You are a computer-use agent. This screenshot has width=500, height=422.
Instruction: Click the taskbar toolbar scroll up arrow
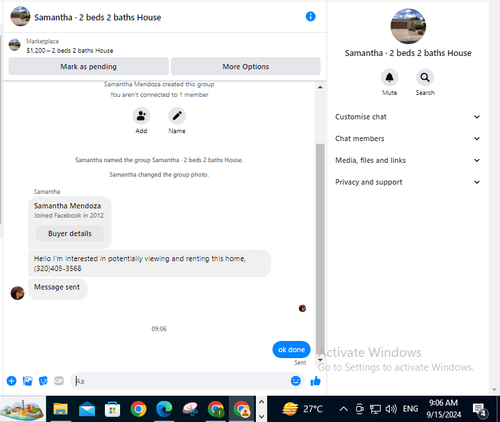pos(261,402)
